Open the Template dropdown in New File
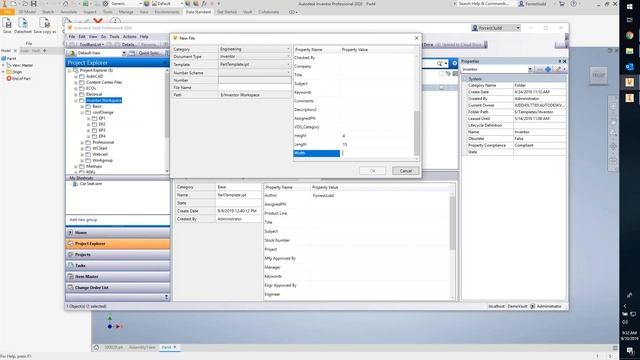This screenshot has width=640, height=360. coord(288,64)
